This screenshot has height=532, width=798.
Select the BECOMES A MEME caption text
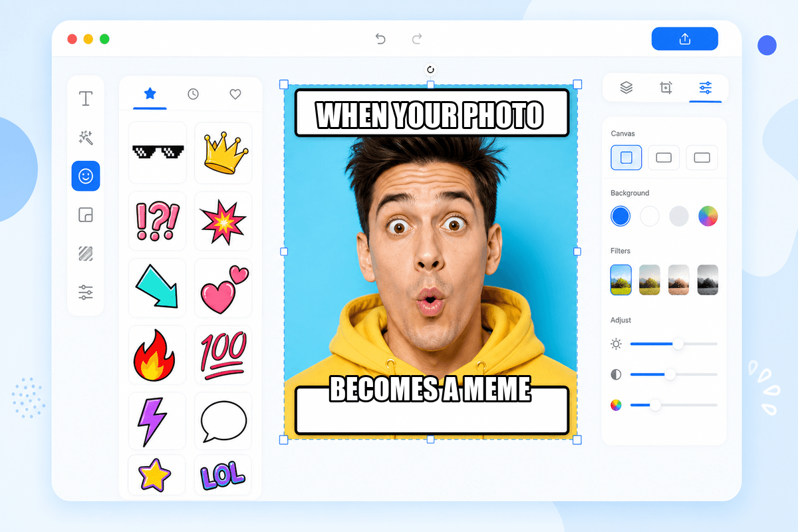click(x=430, y=388)
